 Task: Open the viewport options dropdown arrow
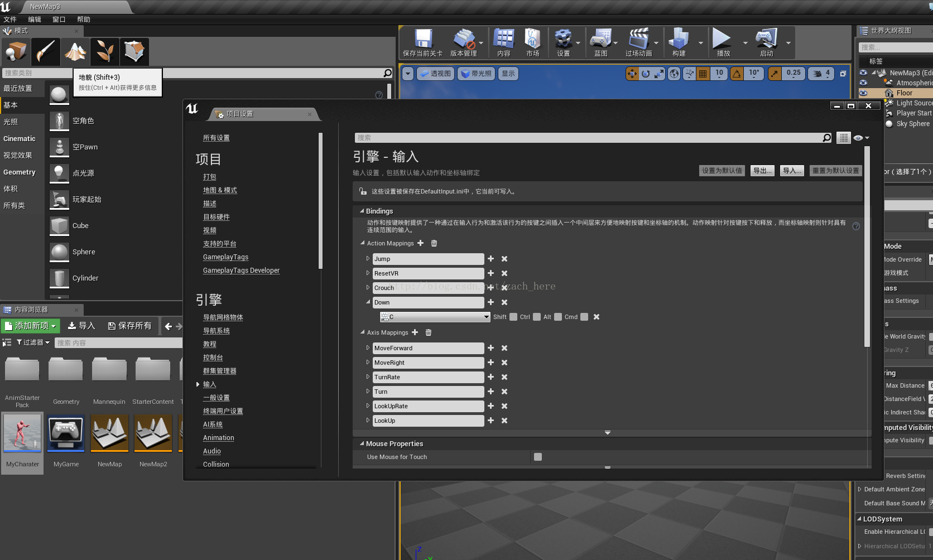(408, 74)
